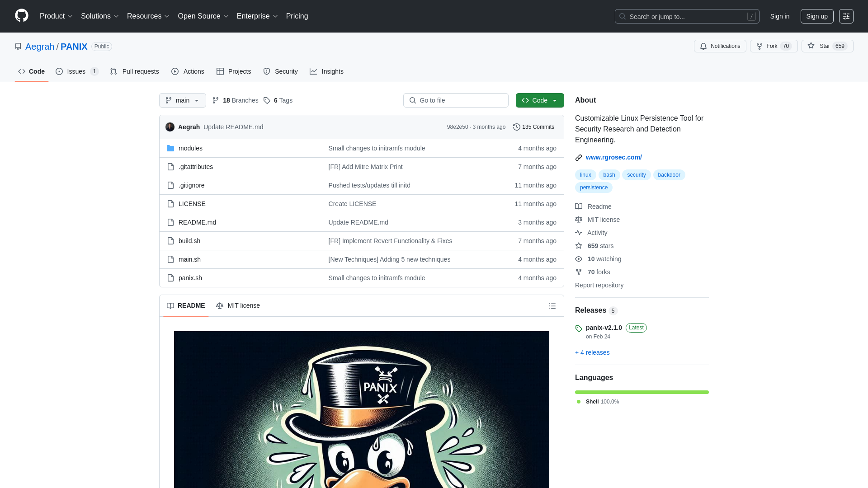The height and width of the screenshot is (488, 868).
Task: Click the file icon beside panix.sh
Action: tap(170, 278)
